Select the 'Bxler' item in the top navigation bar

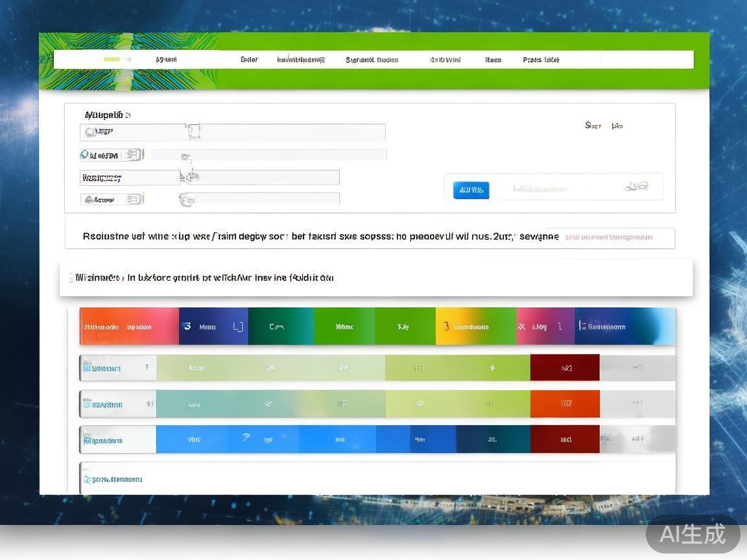click(249, 60)
